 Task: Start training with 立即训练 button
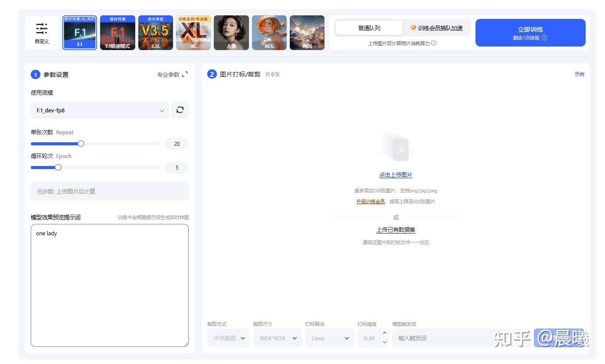pyautogui.click(x=530, y=32)
